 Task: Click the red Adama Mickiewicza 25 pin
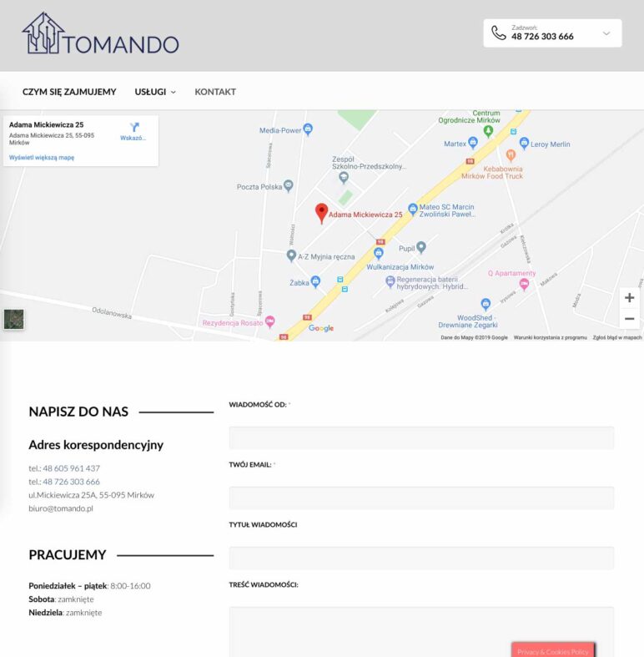[321, 213]
